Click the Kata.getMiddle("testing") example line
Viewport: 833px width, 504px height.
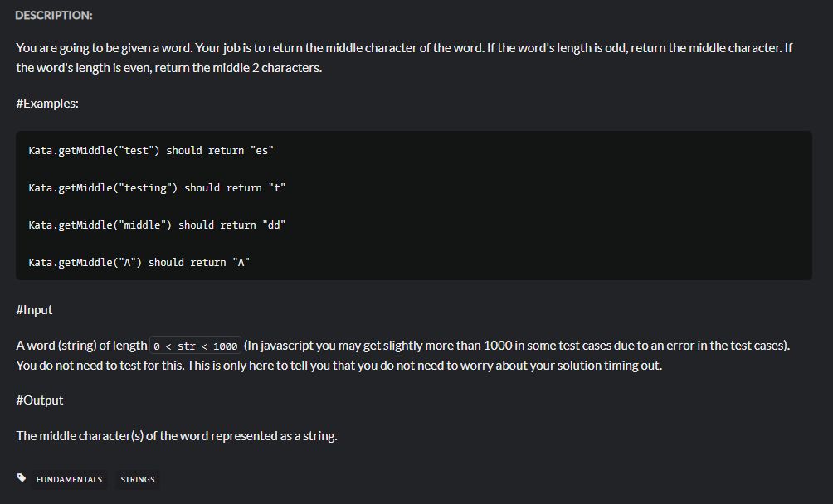(157, 188)
